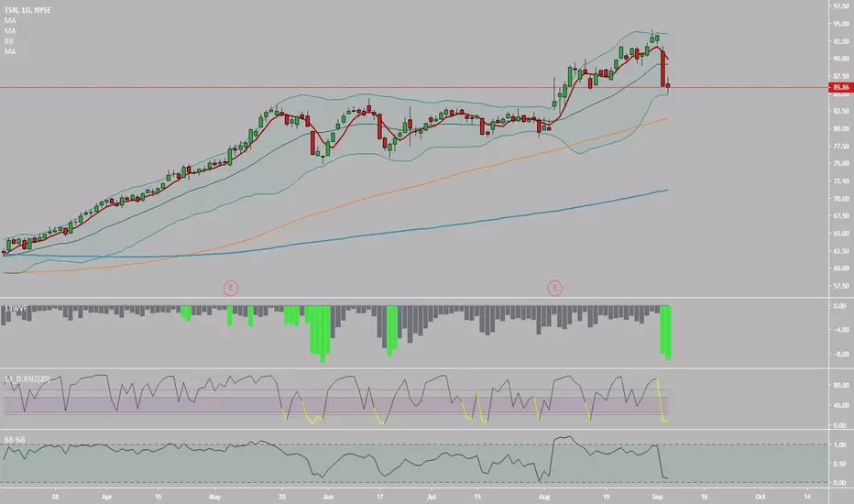Click the 65.00 price axis value
This screenshot has height=504, width=854.
pos(841,233)
